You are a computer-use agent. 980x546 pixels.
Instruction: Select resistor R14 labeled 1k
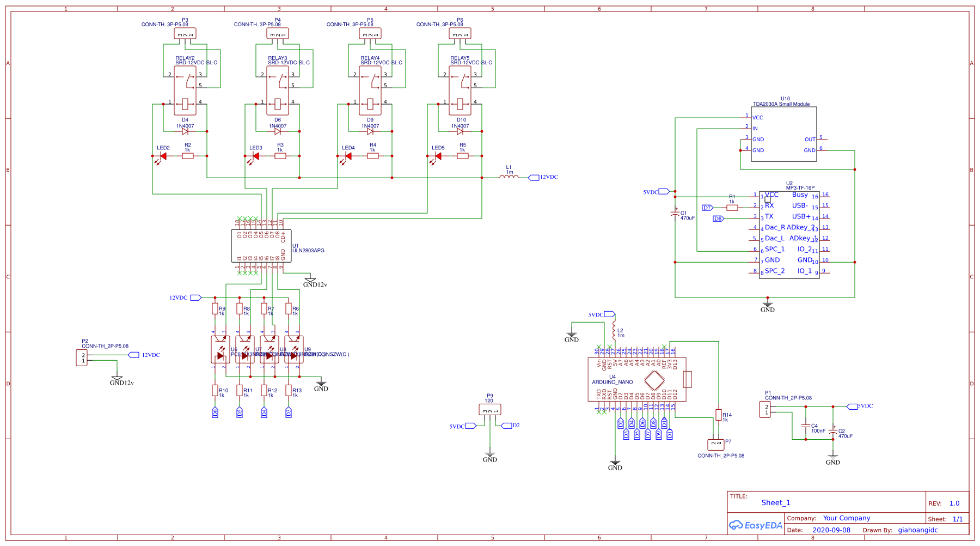[718, 416]
